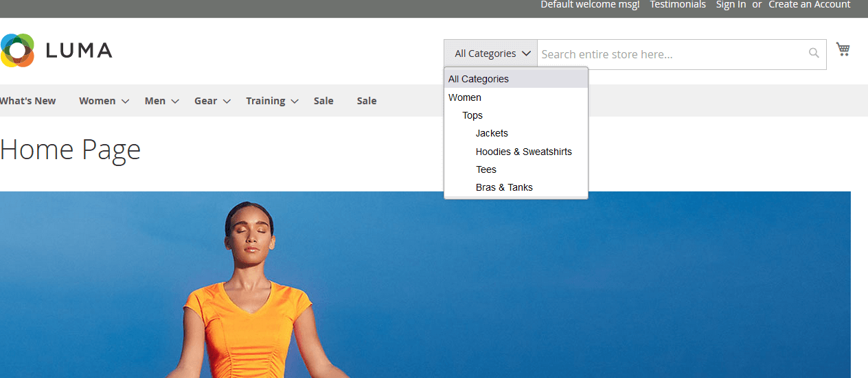Image resolution: width=868 pixels, height=378 pixels.
Task: Click the Luma logo icon
Action: [18, 50]
